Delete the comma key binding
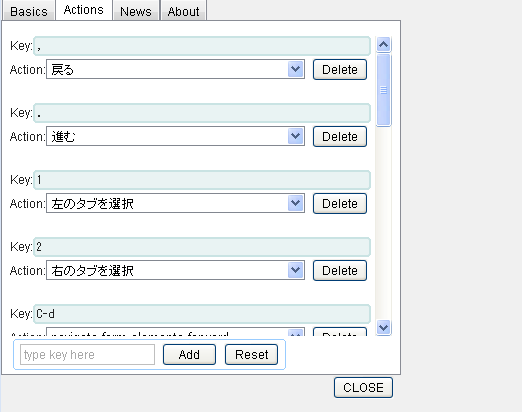This screenshot has width=522, height=412. pyautogui.click(x=340, y=70)
